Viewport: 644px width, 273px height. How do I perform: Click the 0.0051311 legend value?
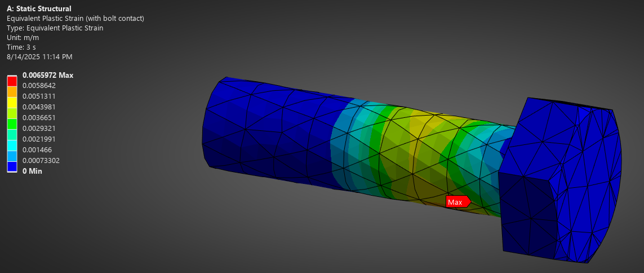(39, 96)
